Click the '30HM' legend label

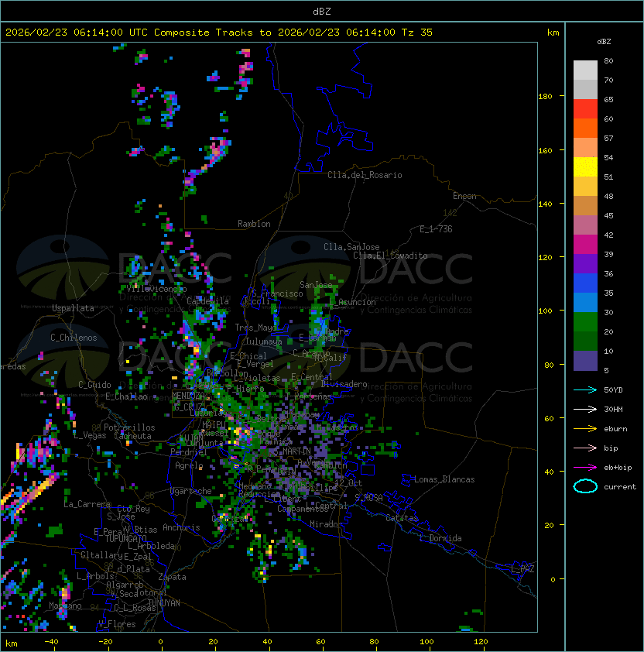(613, 409)
